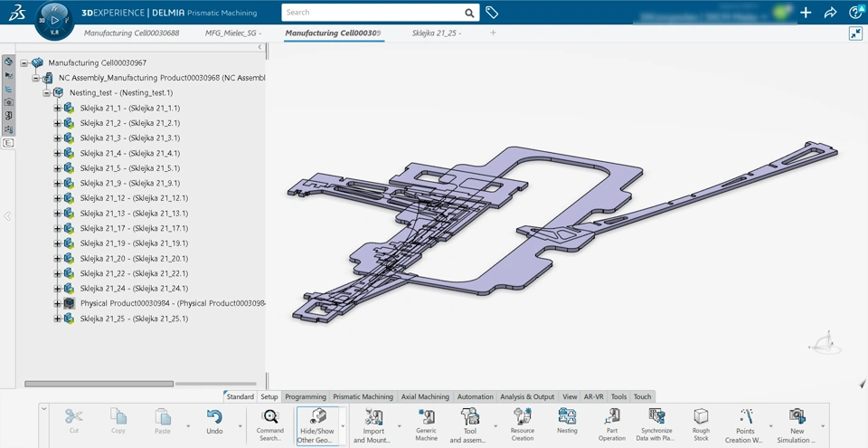Open the Automation tab
868x448 pixels.
pos(475,396)
